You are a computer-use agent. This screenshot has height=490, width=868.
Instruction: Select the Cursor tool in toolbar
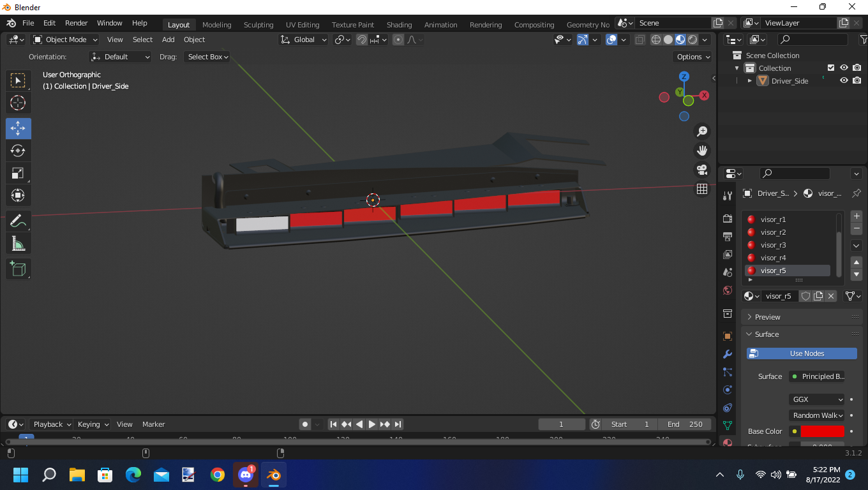click(18, 103)
